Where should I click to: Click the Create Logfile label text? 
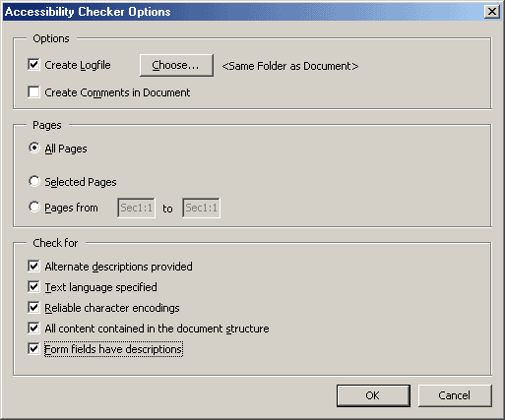[x=78, y=65]
